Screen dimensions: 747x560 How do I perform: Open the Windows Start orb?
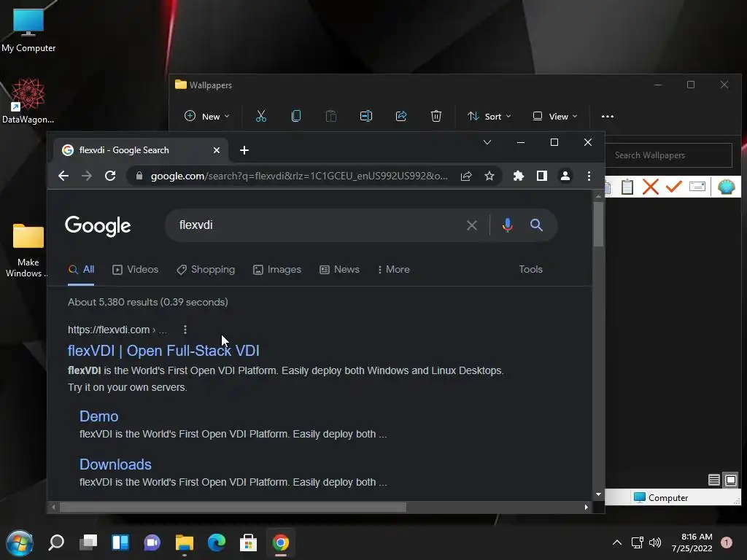(20, 542)
